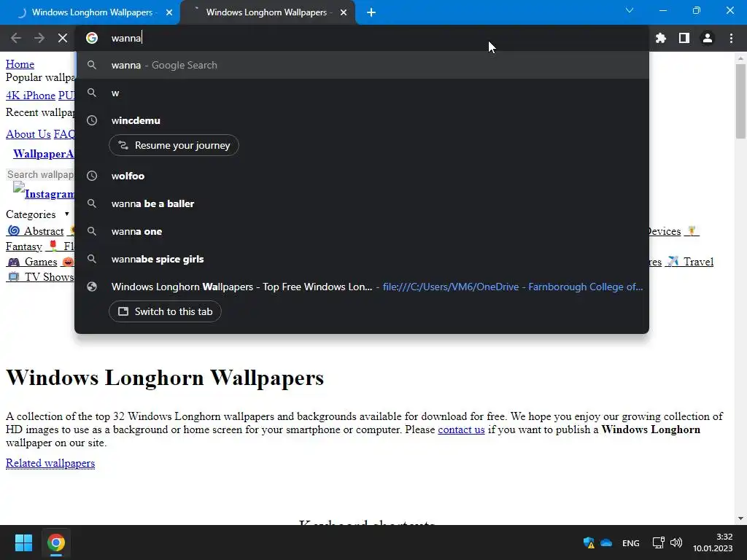Screen dimensions: 747x560
Task: Select the Windows Longhorn Wallpapers file suggestion
Action: click(x=362, y=287)
